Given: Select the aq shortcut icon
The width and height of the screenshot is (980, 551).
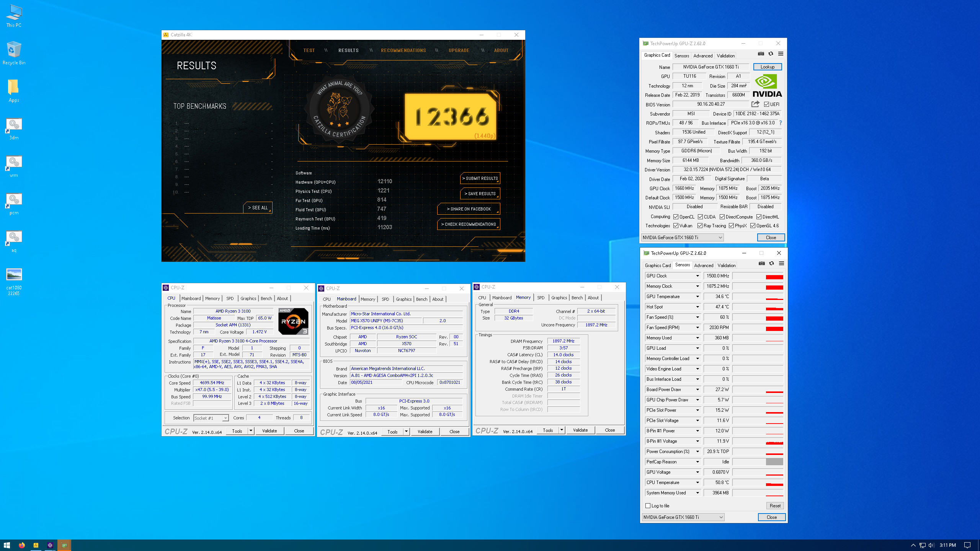Looking at the screenshot, I should pyautogui.click(x=14, y=241).
